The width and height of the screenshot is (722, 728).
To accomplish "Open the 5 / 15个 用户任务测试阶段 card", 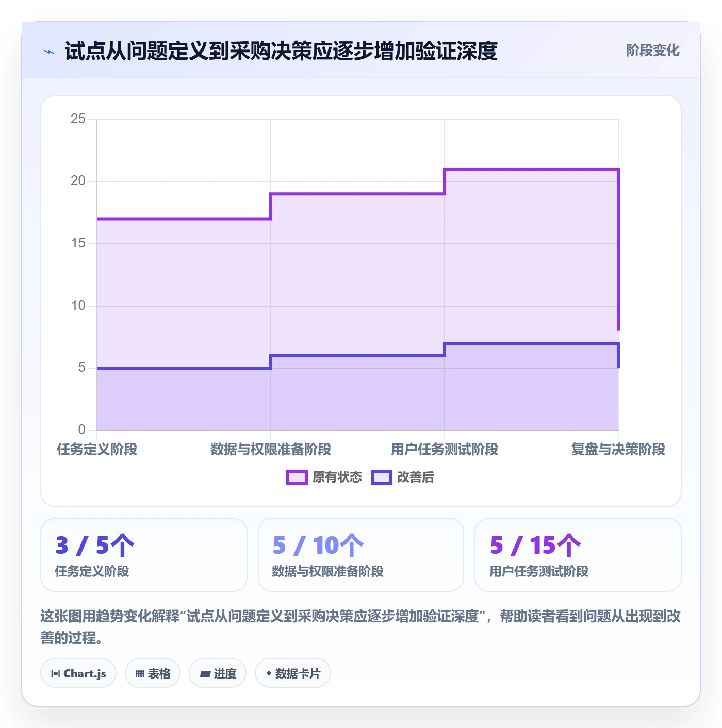I will [x=578, y=555].
